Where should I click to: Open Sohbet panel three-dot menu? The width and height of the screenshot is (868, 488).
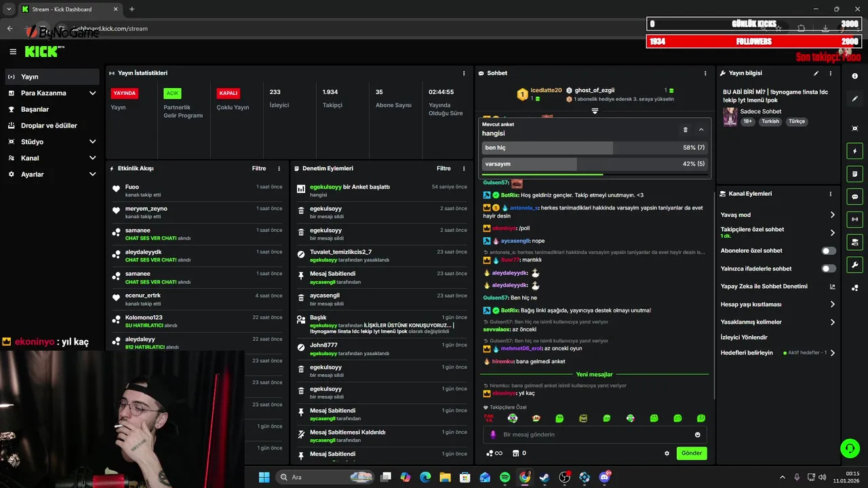705,73
